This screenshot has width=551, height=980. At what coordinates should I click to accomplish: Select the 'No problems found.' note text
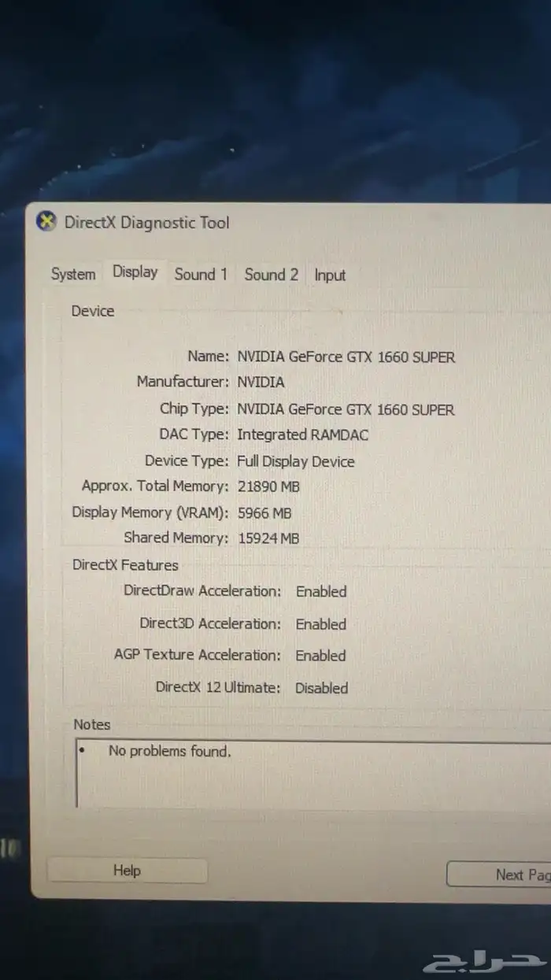pos(170,751)
